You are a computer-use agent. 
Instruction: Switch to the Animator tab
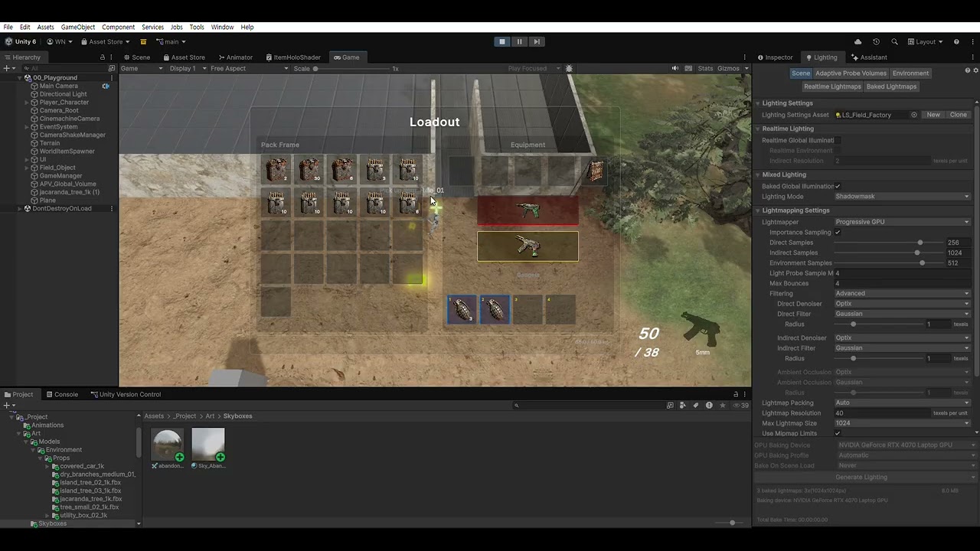click(235, 57)
